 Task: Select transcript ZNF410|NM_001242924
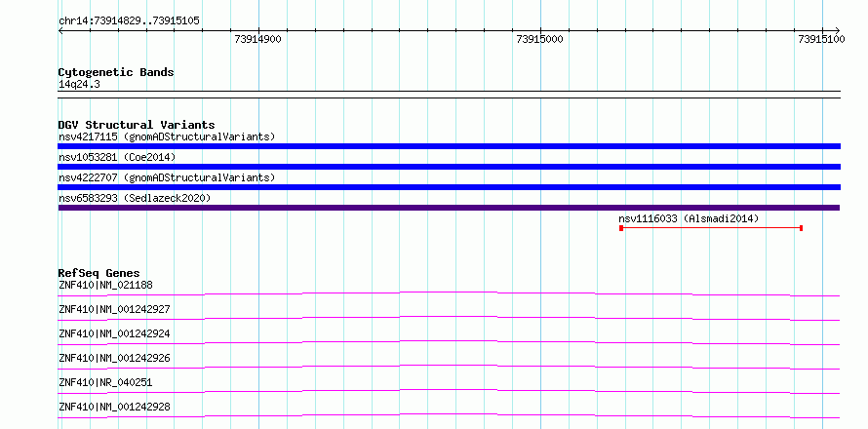tap(114, 333)
